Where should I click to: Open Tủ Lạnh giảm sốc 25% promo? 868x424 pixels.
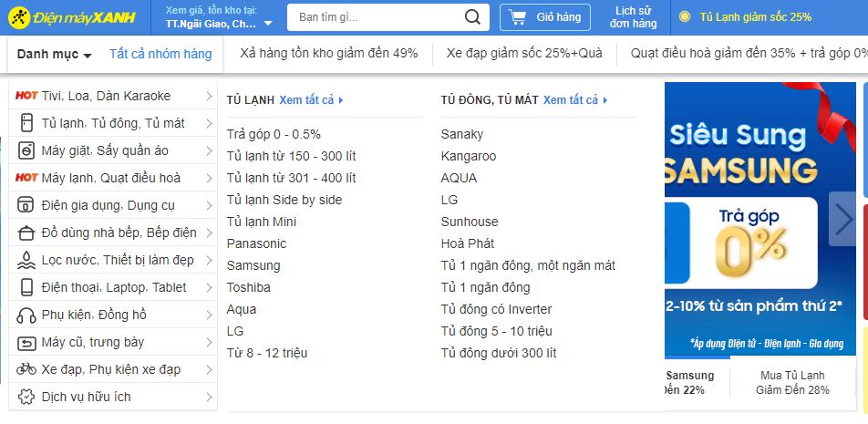pyautogui.click(x=756, y=17)
